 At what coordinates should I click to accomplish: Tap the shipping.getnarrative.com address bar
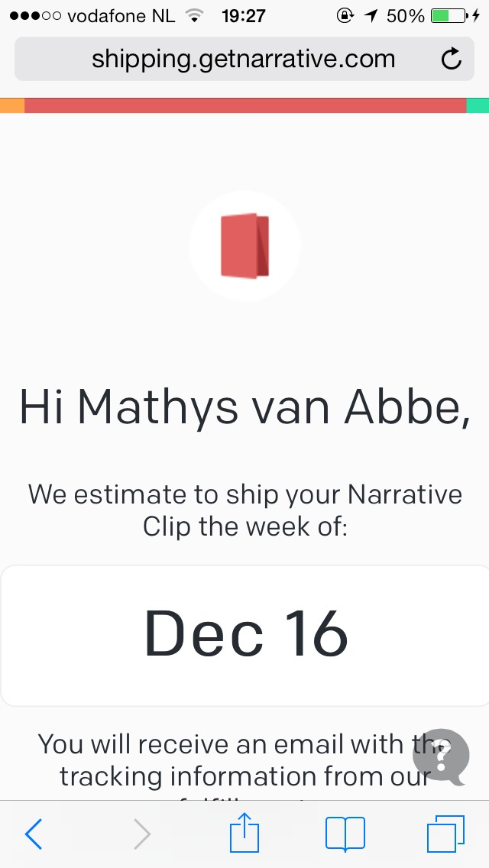(x=243, y=59)
